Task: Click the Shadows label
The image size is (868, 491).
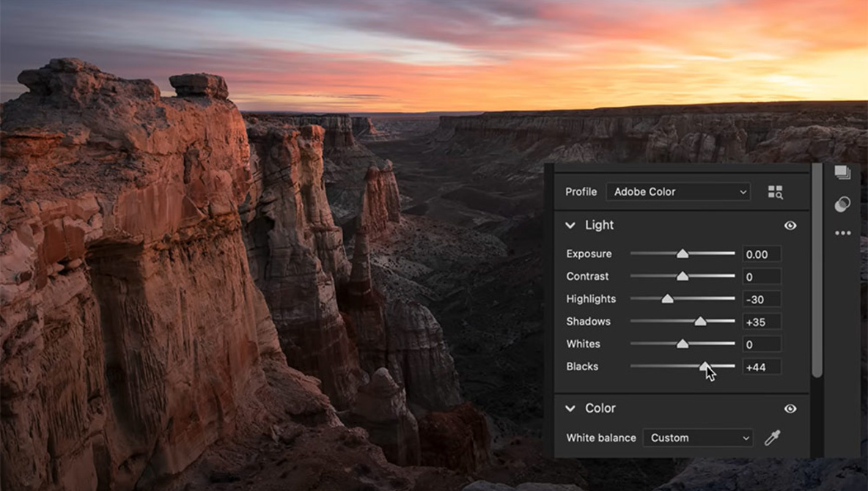Action: [589, 322]
